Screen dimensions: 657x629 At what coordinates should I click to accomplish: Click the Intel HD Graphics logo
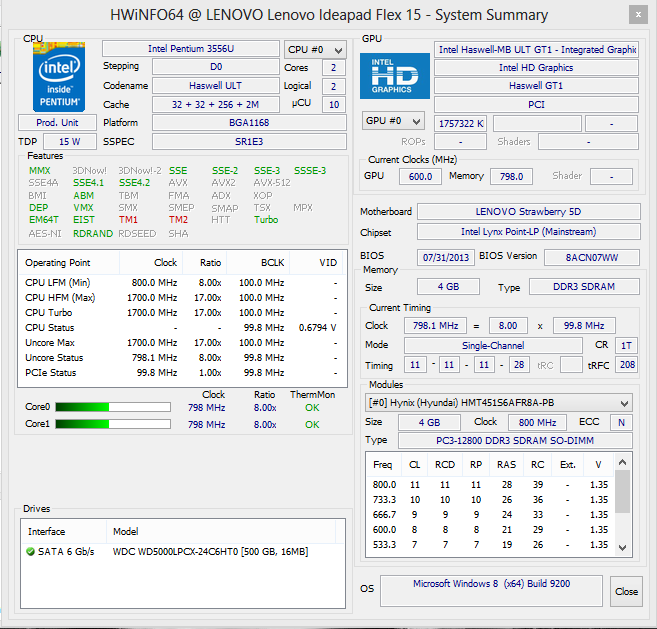tap(395, 76)
